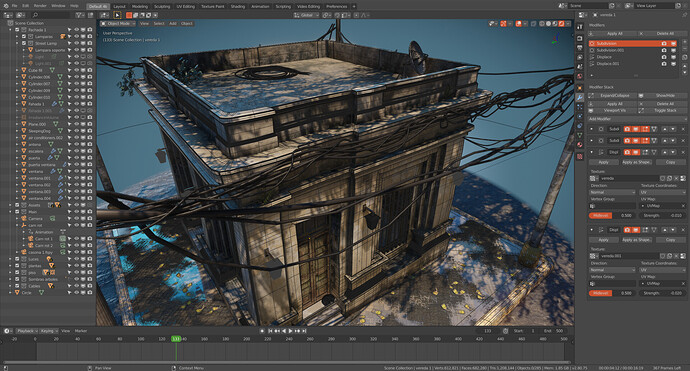Switch to the Sculpting workspace tab
The height and width of the screenshot is (371, 690).
click(161, 7)
